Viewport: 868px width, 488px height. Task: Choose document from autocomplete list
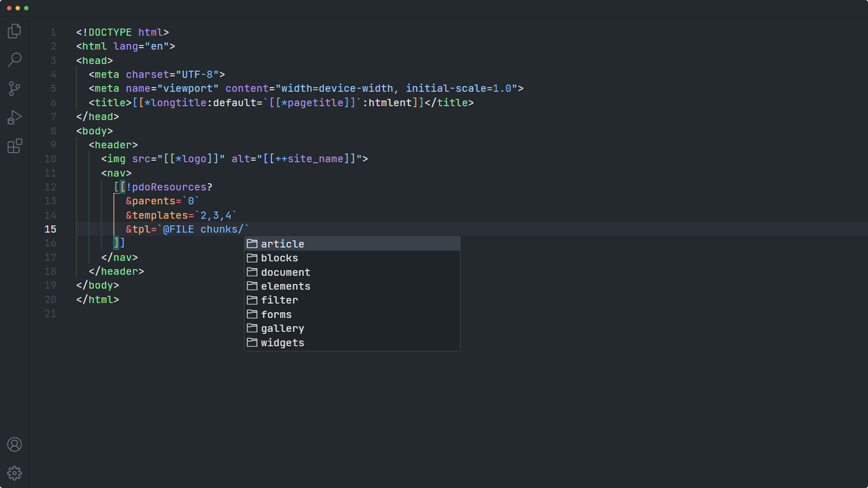pos(285,272)
